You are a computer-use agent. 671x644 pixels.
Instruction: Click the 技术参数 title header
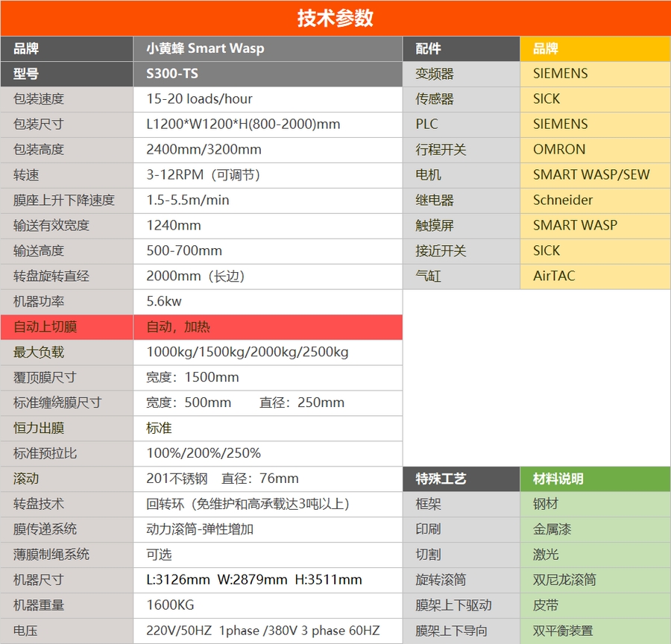335,19
